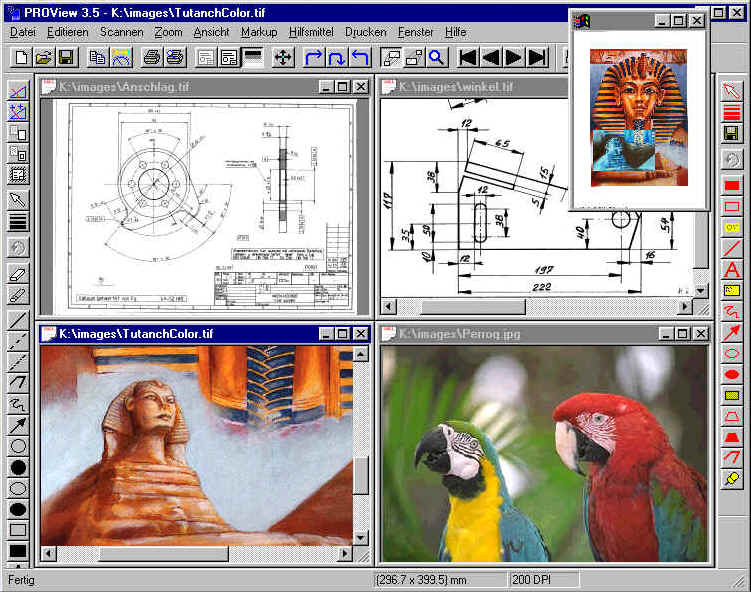The width and height of the screenshot is (751, 592).
Task: Select the black arrow drawing tool
Action: click(x=18, y=425)
